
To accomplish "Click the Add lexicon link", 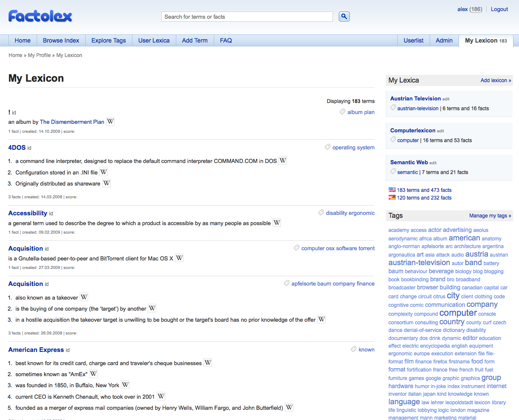I will 496,80.
